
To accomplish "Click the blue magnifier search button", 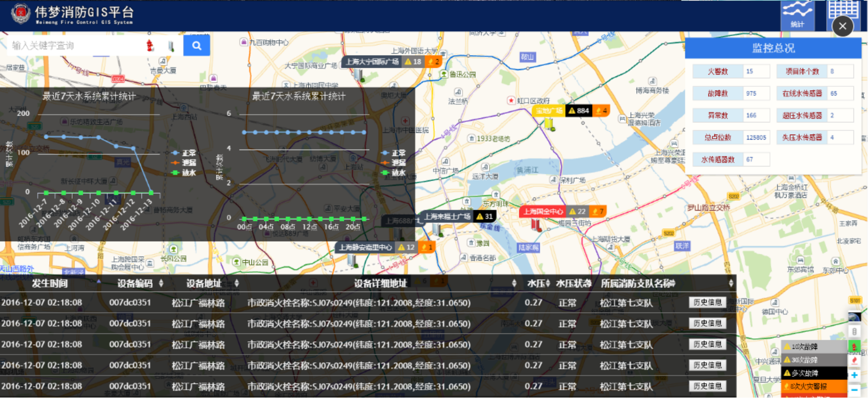I will pos(197,46).
